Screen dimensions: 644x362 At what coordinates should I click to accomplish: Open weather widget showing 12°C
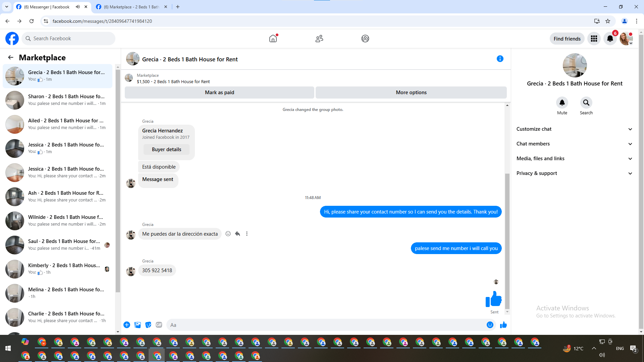(574, 348)
